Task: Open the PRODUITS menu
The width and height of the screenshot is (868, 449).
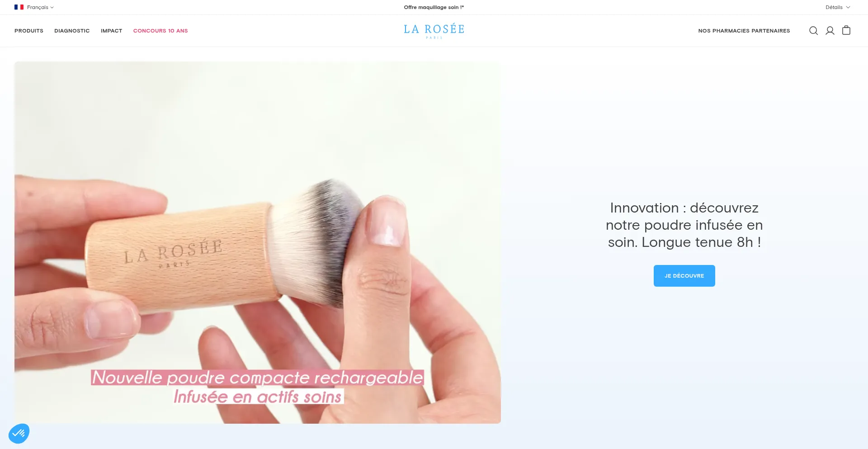Action: pyautogui.click(x=29, y=31)
